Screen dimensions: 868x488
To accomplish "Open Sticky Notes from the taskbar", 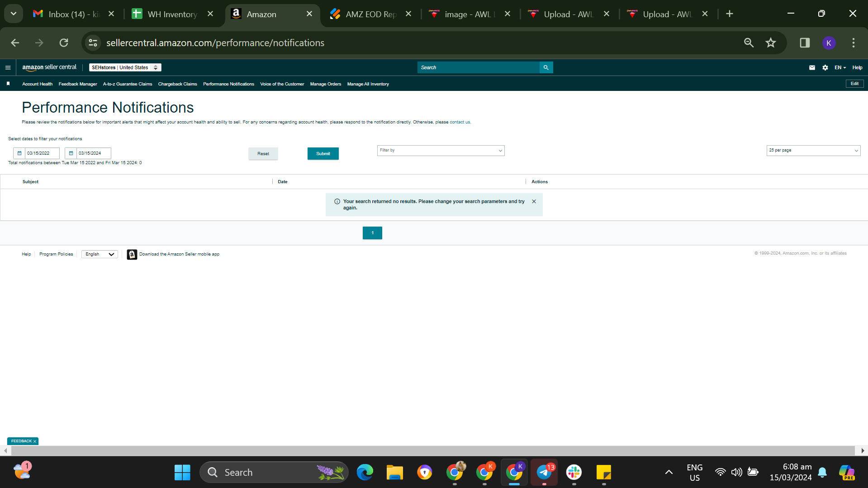I will tap(603, 473).
